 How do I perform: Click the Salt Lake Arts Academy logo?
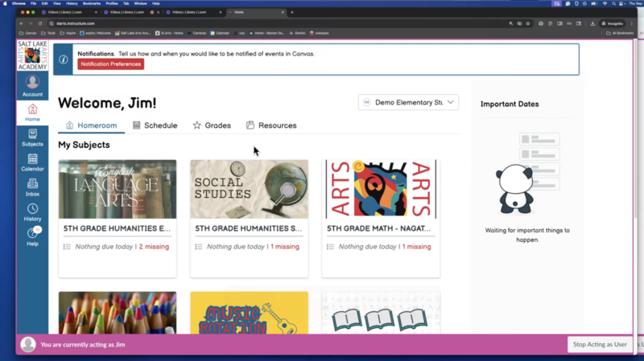pos(32,55)
